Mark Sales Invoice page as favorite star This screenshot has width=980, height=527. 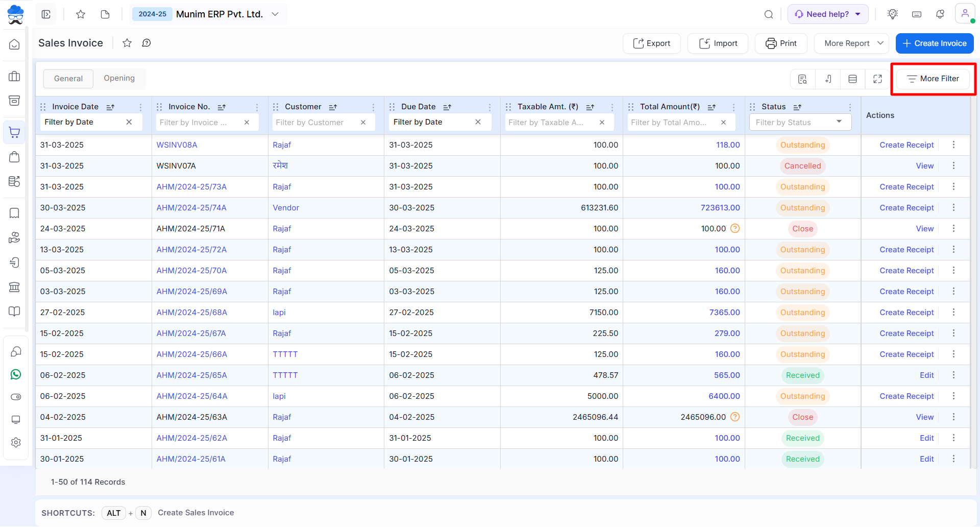coord(127,43)
